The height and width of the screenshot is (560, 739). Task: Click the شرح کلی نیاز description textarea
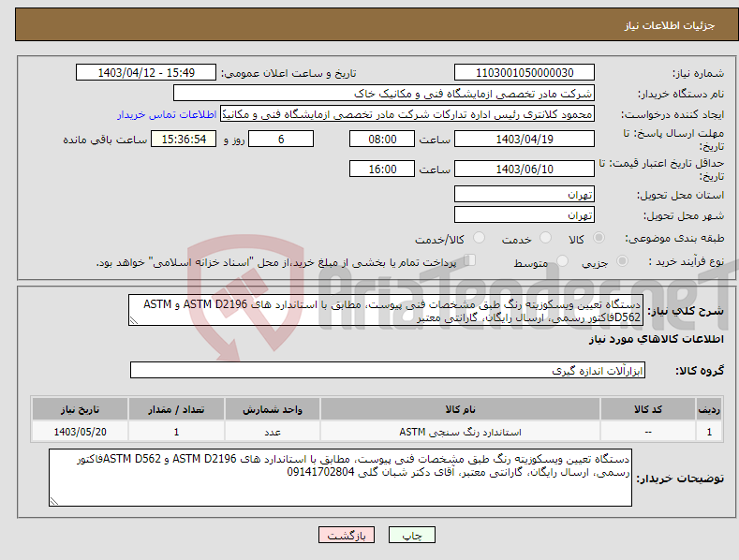386,311
